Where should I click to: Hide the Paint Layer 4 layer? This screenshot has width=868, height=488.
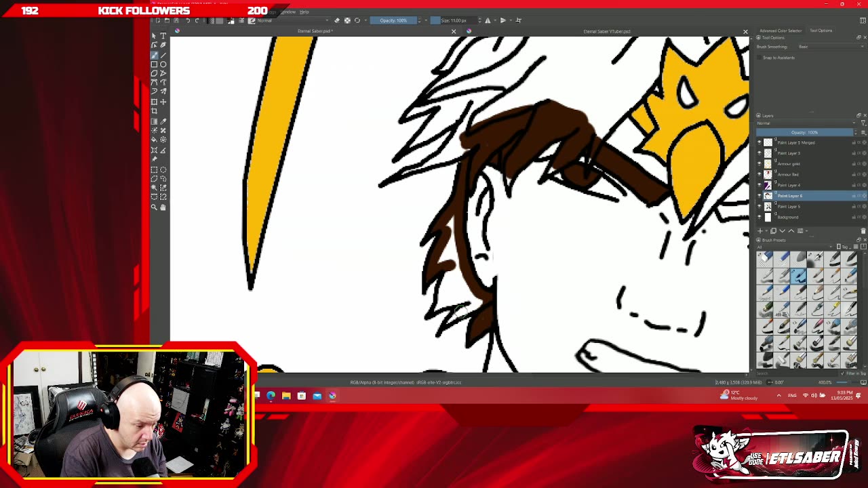click(759, 185)
